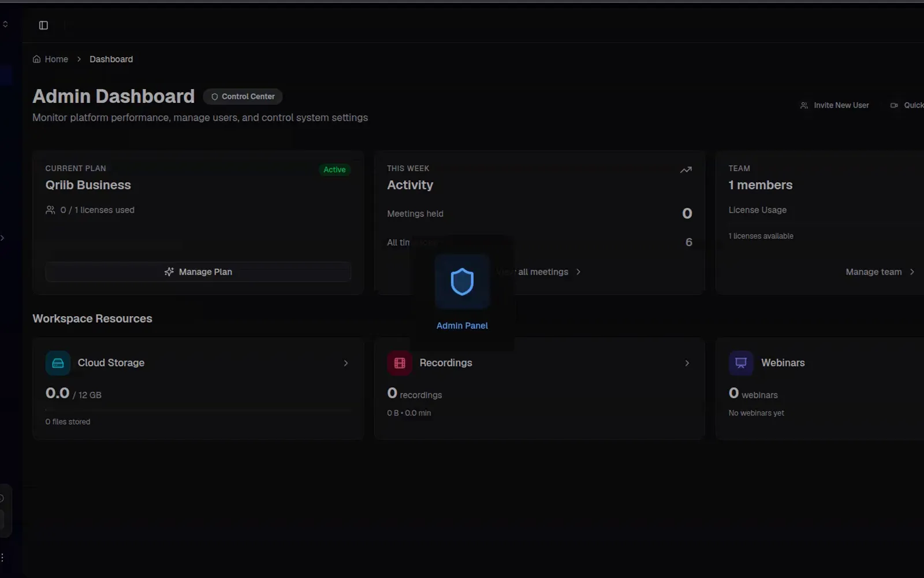
Task: Click the Active plan status badge
Action: coord(334,169)
